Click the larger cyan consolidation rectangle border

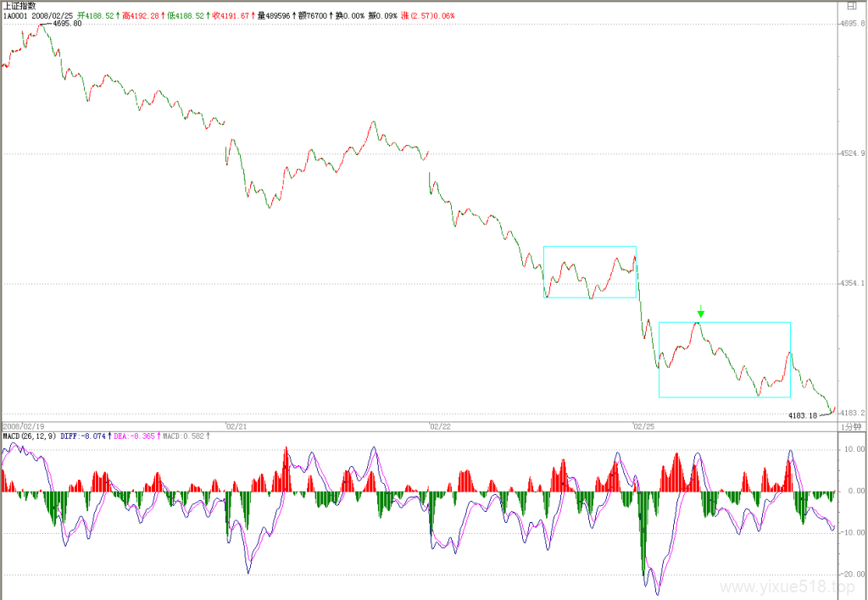725,322
